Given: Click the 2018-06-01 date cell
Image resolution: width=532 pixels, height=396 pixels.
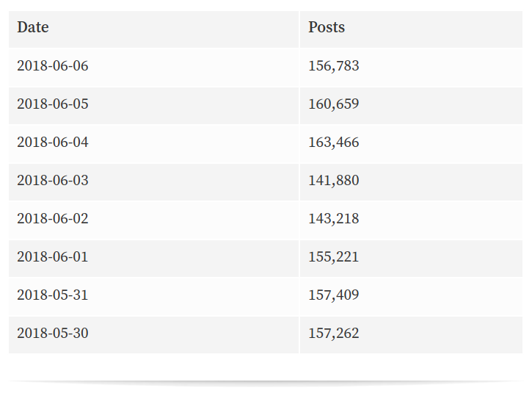Looking at the screenshot, I should (153, 259).
